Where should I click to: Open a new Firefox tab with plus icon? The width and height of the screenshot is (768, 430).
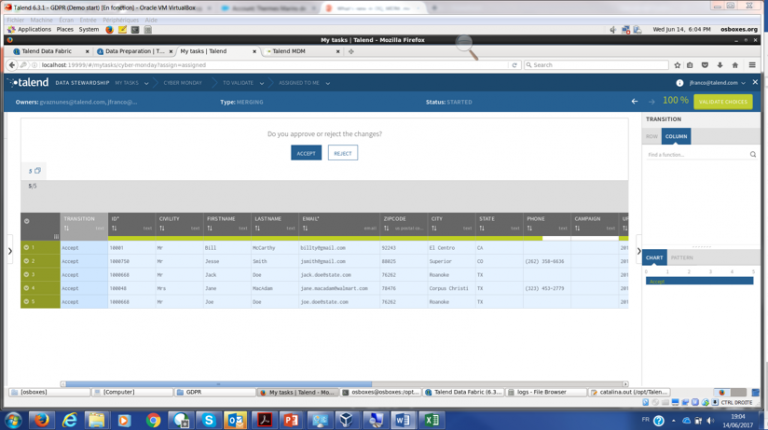coord(351,51)
